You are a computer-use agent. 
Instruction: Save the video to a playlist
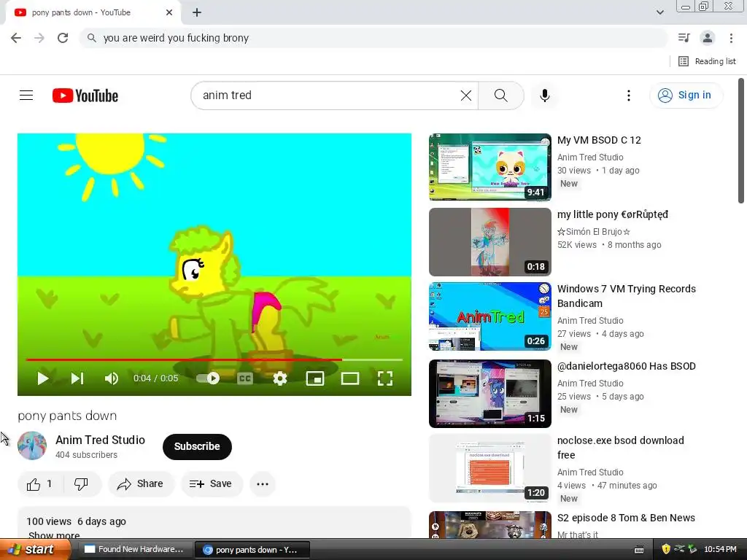coord(212,484)
